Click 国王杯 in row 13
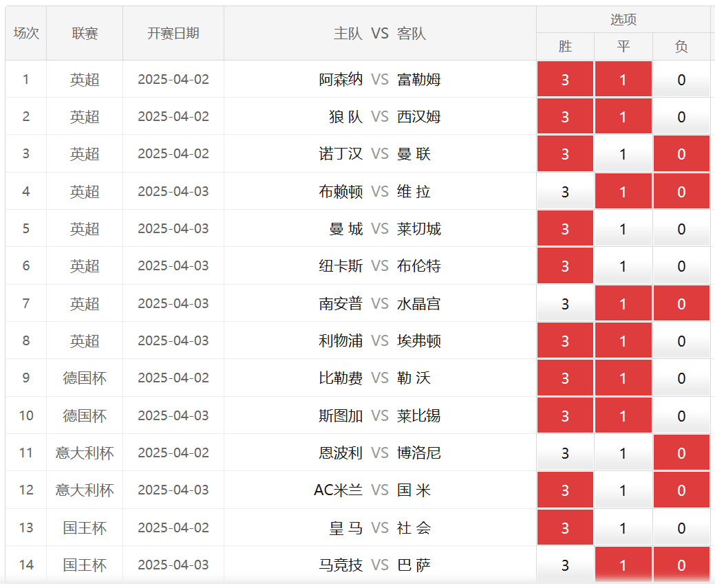This screenshot has width=715, height=588. 85,528
